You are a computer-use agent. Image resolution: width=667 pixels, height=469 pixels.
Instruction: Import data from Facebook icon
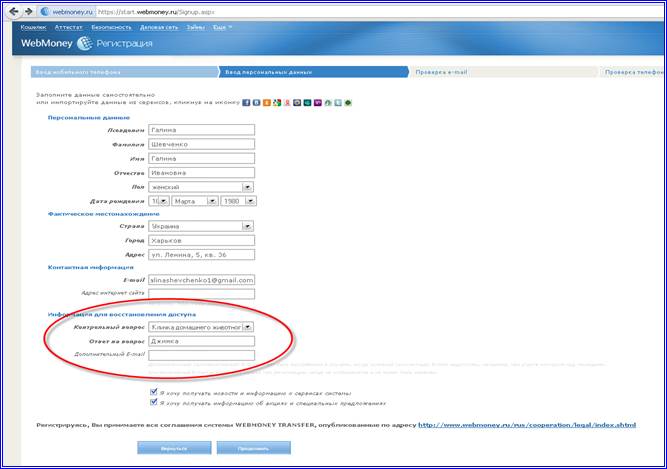click(x=246, y=102)
